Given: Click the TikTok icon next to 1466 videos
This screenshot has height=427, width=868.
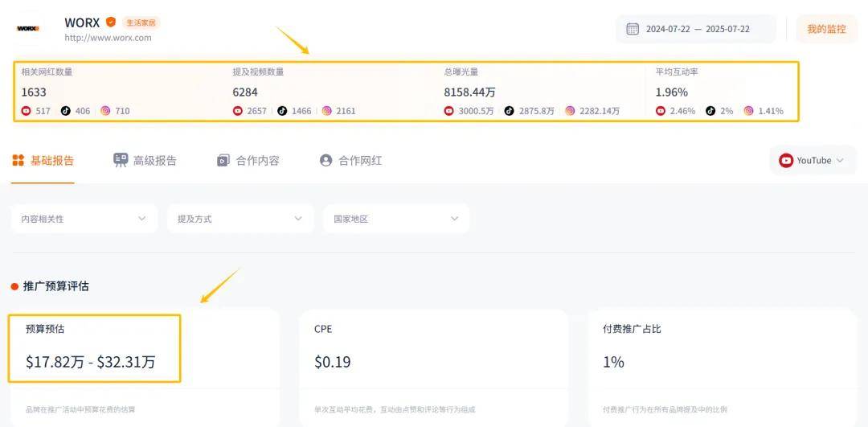Looking at the screenshot, I should coord(282,111).
